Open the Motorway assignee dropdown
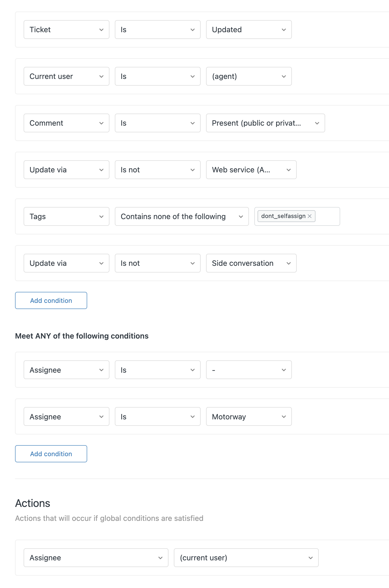 [x=249, y=416]
